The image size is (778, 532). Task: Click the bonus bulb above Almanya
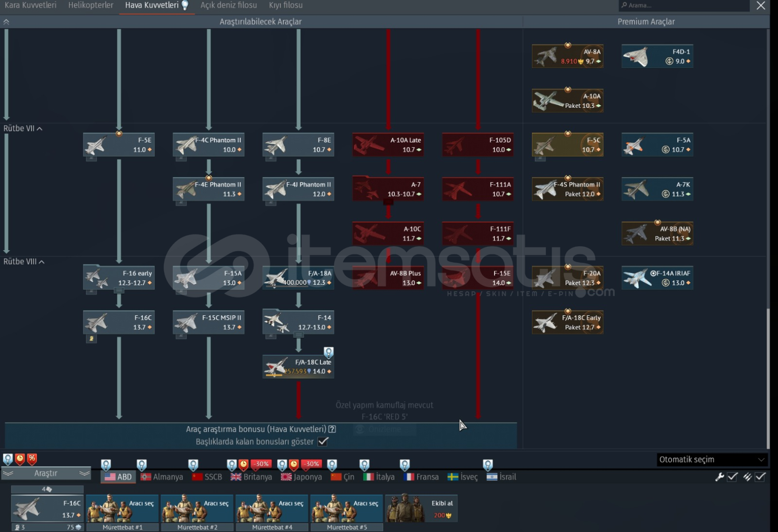point(142,465)
